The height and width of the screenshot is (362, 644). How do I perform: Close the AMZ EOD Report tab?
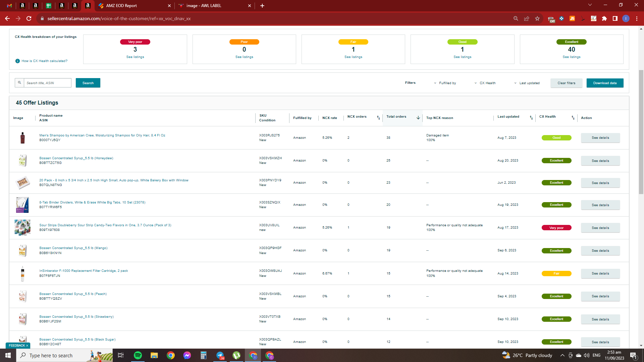click(169, 6)
